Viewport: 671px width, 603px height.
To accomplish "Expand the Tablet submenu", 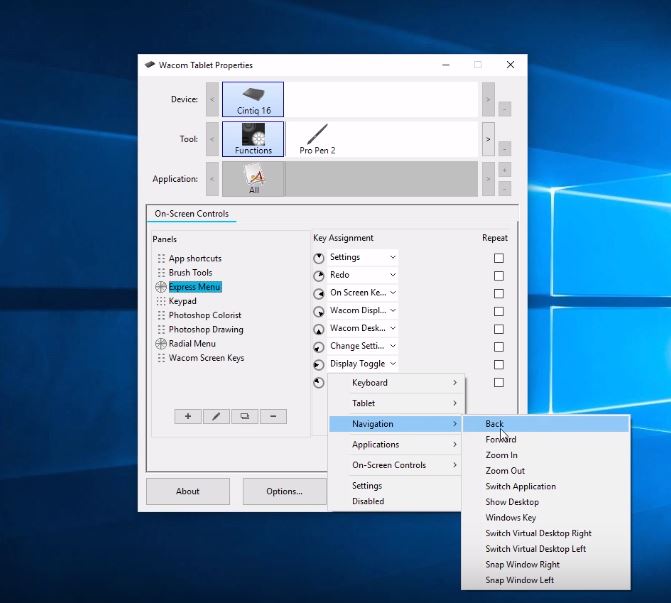I will pos(395,403).
